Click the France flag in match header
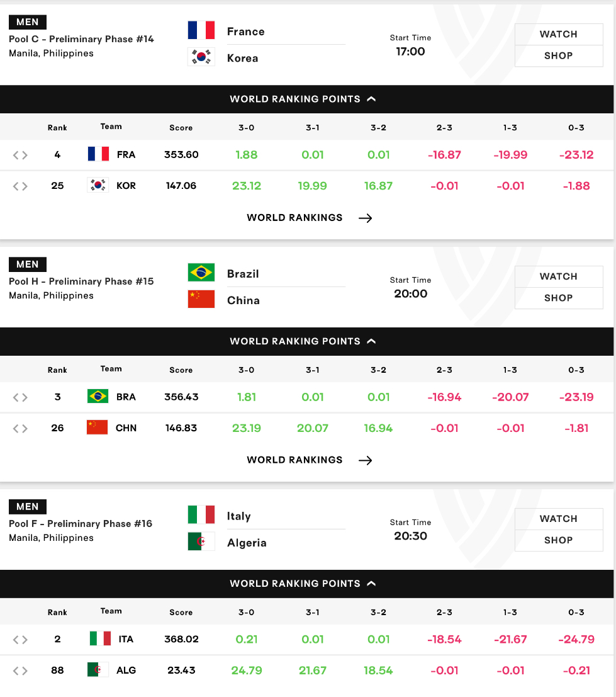616x697 pixels. (201, 30)
